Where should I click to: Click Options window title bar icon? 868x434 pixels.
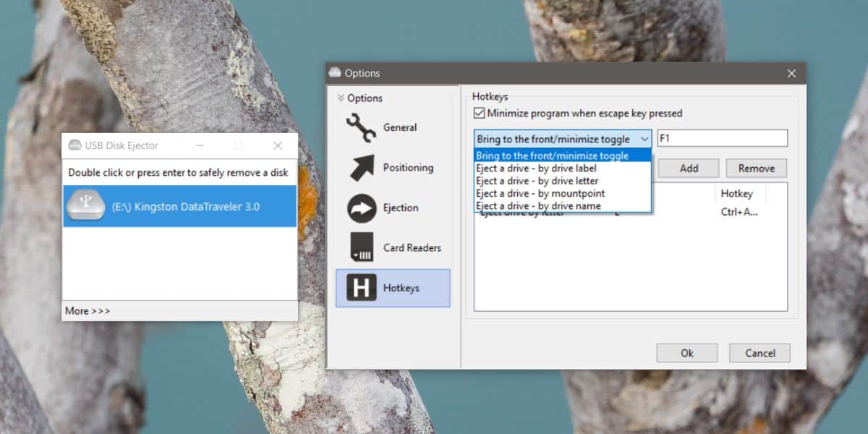(334, 73)
